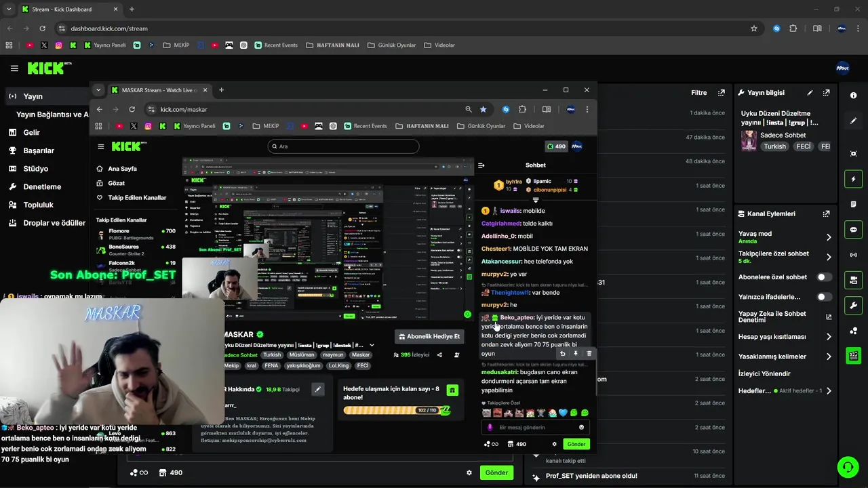Open the dashboard chat settings gear

469,472
